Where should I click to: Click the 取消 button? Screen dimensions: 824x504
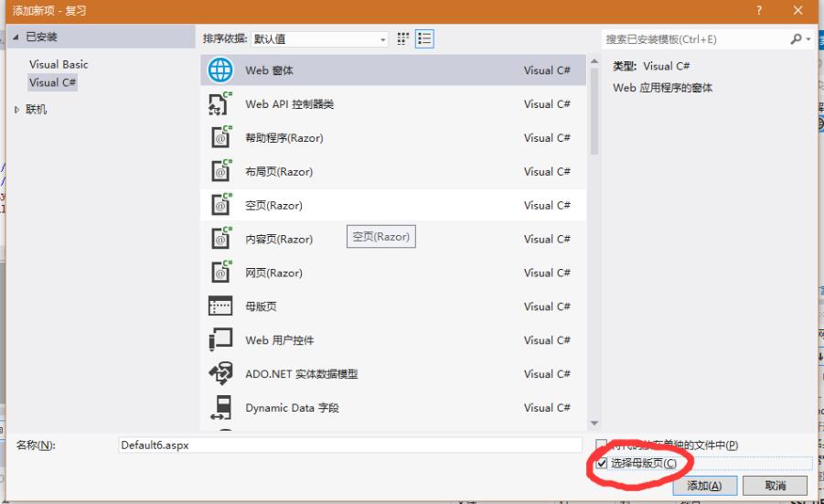pyautogui.click(x=776, y=486)
